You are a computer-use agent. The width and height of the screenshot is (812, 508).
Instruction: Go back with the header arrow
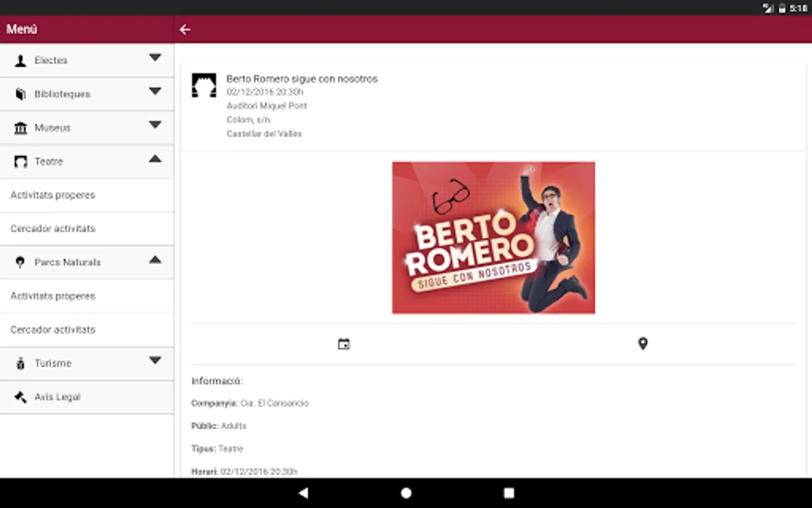point(185,29)
